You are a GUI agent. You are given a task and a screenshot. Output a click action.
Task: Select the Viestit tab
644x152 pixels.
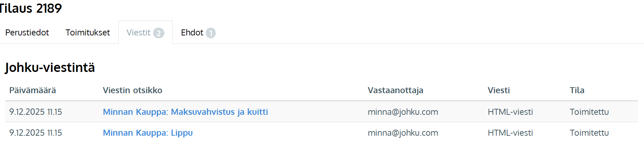139,33
